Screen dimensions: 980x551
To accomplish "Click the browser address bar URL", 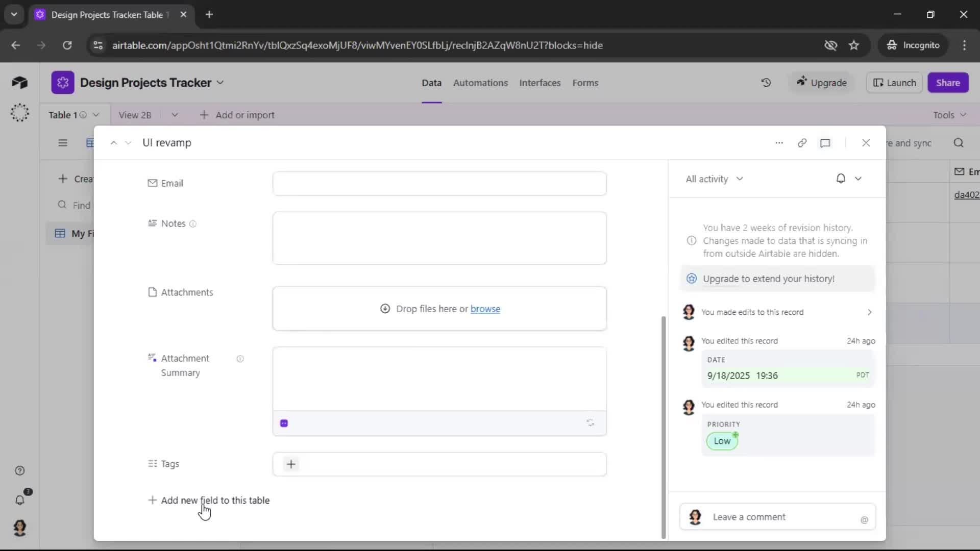I will [357, 45].
